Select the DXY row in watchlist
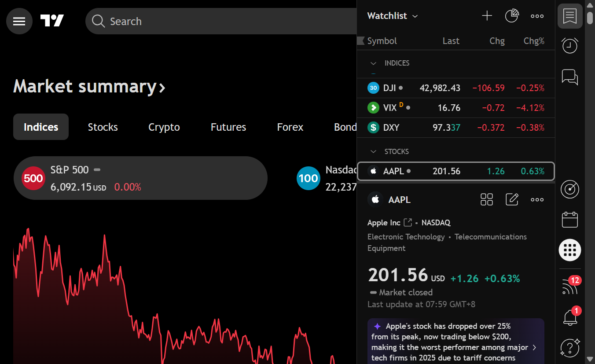The width and height of the screenshot is (595, 364). tap(456, 128)
